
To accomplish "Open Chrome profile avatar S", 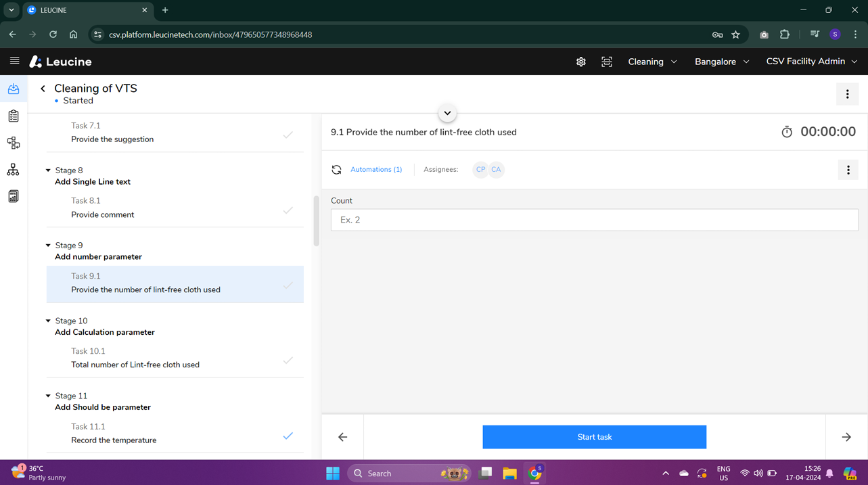I will [x=835, y=34].
